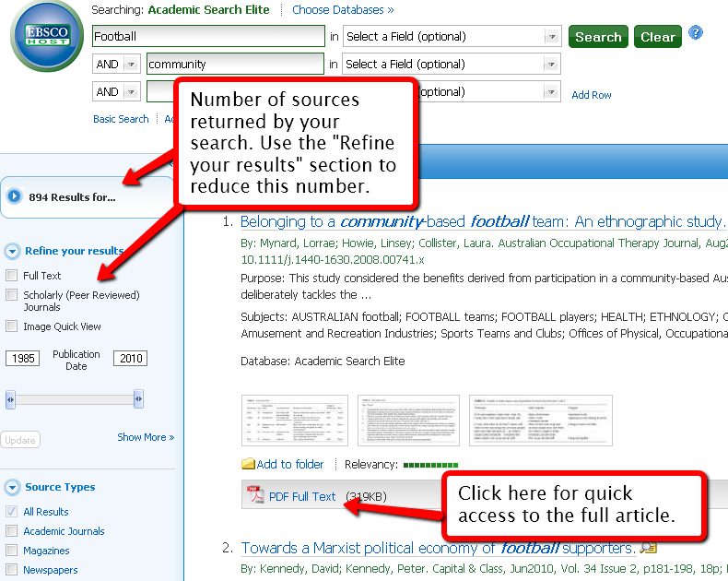This screenshot has width=728, height=581.
Task: Click the Add to folder link
Action: [290, 464]
